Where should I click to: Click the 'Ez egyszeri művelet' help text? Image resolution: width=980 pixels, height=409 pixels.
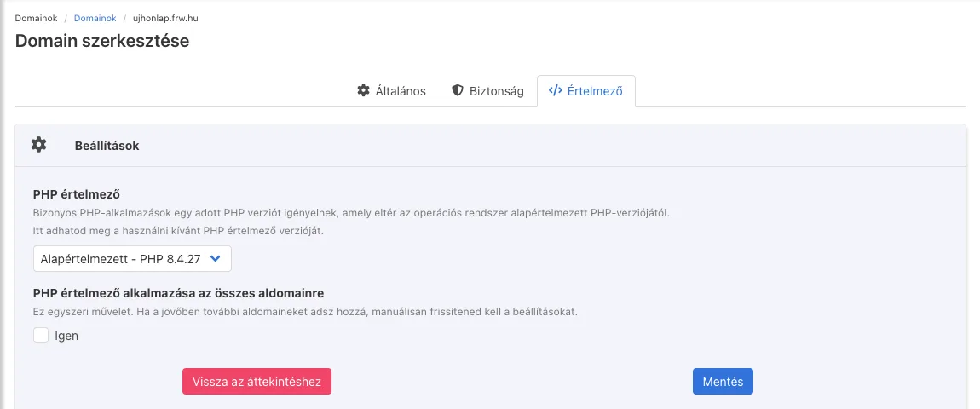point(305,311)
